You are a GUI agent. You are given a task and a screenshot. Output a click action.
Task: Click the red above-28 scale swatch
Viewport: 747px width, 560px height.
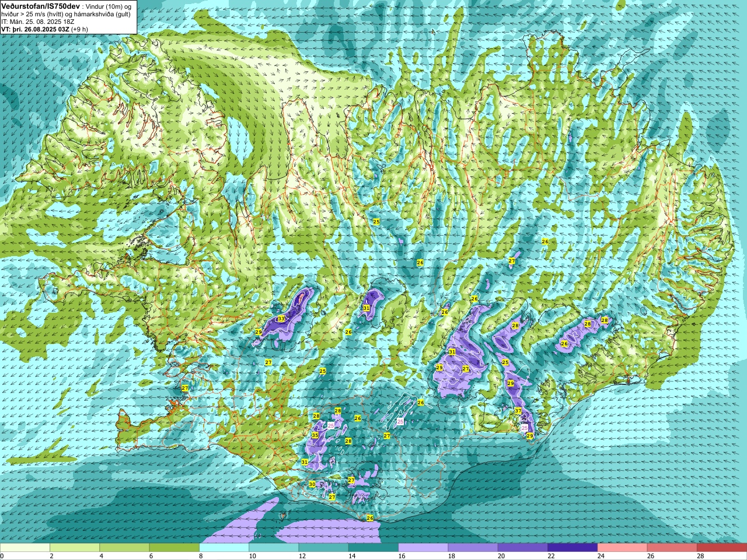(x=722, y=548)
